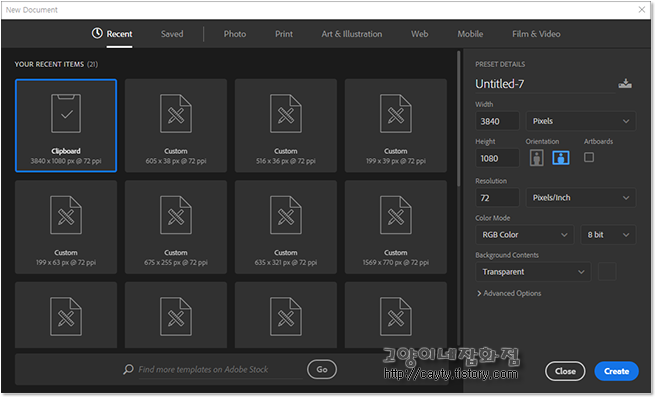
Task: Select the Clipboard 3840 x 1080 preset
Action: point(66,125)
